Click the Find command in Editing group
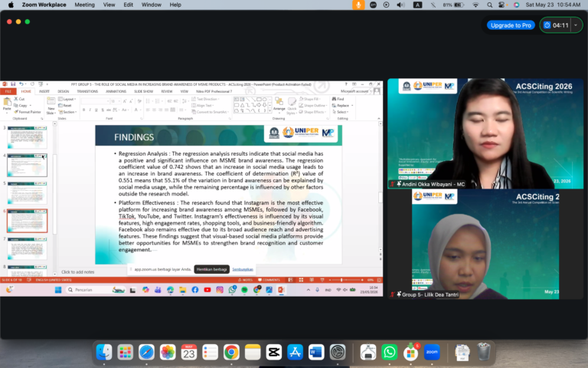The width and height of the screenshot is (588, 368). 338,99
